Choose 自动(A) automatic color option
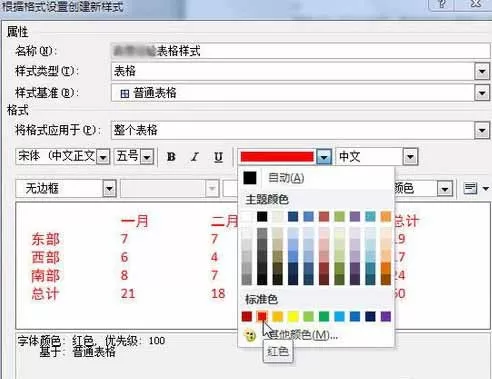This screenshot has width=492, height=379. click(x=286, y=178)
